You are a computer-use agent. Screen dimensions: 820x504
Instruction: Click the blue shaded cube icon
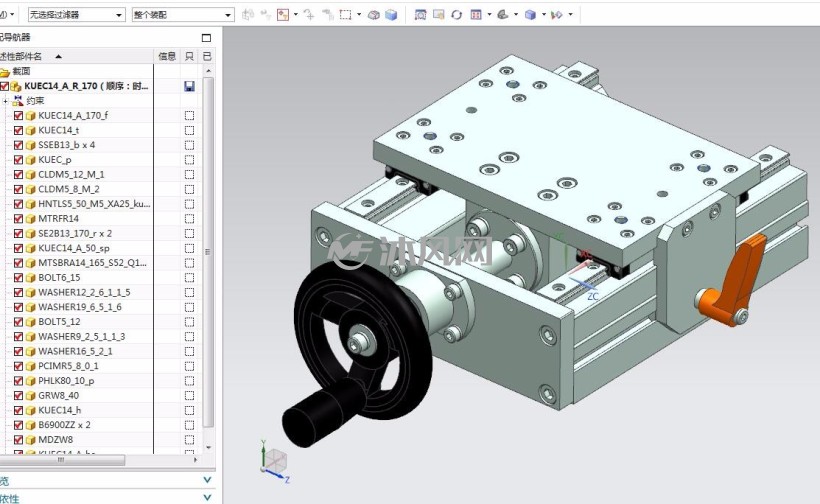click(391, 15)
